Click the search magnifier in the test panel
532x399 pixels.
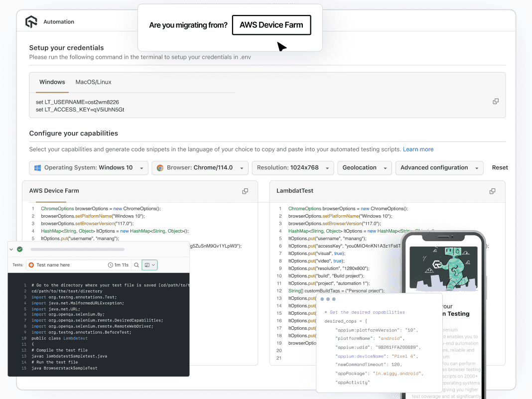[x=136, y=265]
